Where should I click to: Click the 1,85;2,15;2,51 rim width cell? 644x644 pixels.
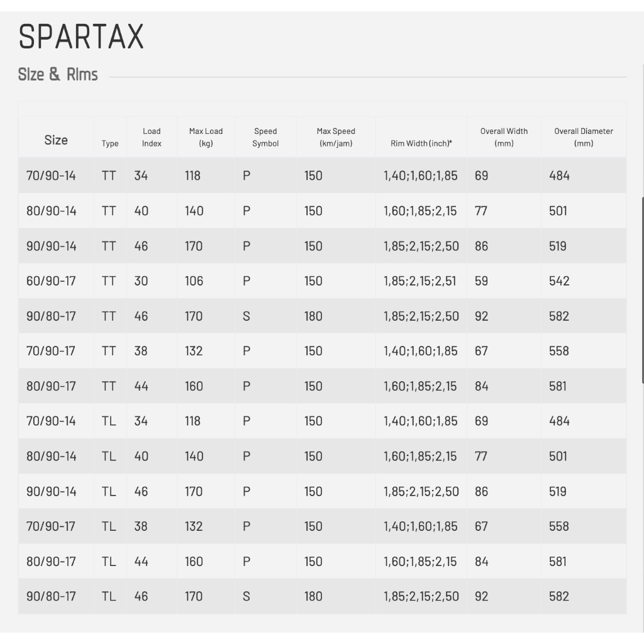[x=420, y=281]
